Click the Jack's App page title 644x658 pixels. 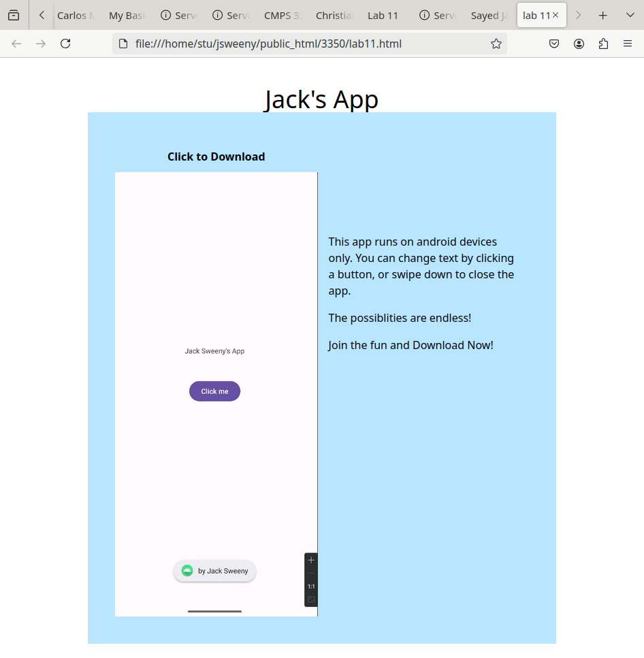pos(321,99)
